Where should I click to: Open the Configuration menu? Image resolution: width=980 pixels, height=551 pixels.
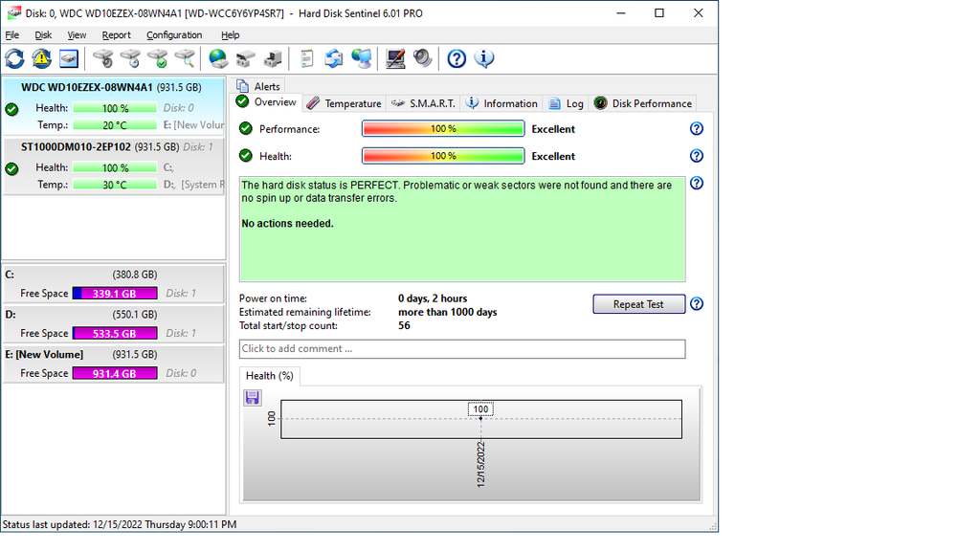(174, 35)
